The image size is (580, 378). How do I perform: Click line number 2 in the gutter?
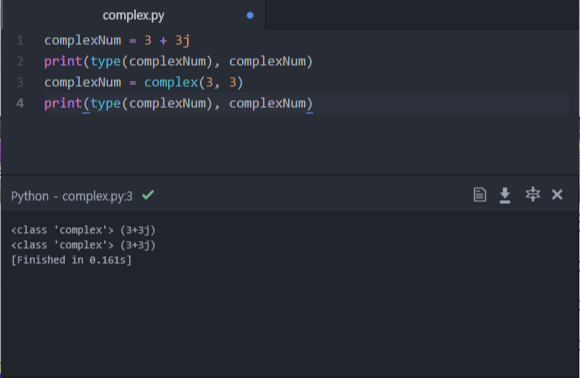[20, 61]
